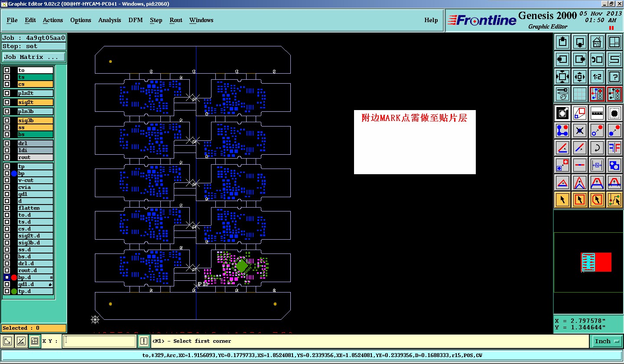624x364 pixels.
Task: Select the plain arrow pointer tool
Action: pos(562,200)
